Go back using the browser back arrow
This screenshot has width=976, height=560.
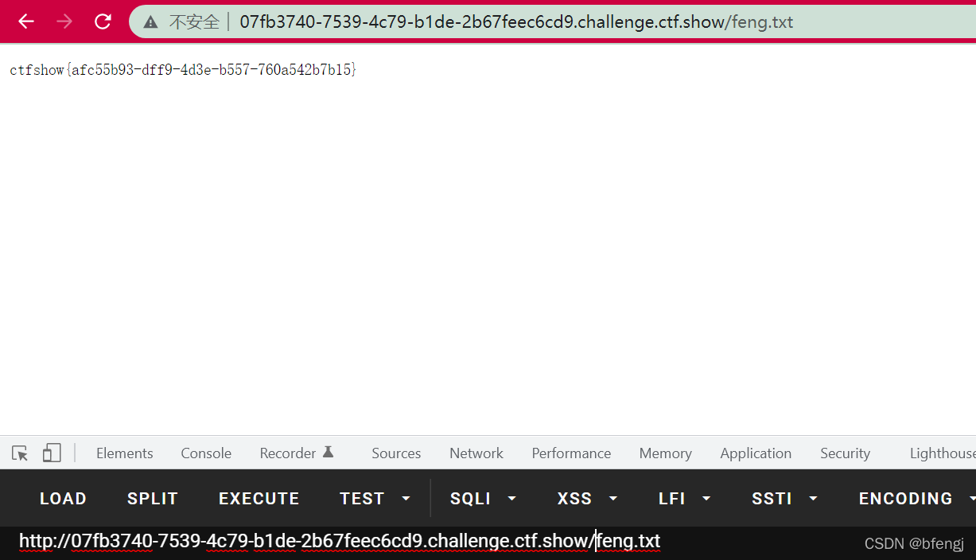(x=26, y=21)
